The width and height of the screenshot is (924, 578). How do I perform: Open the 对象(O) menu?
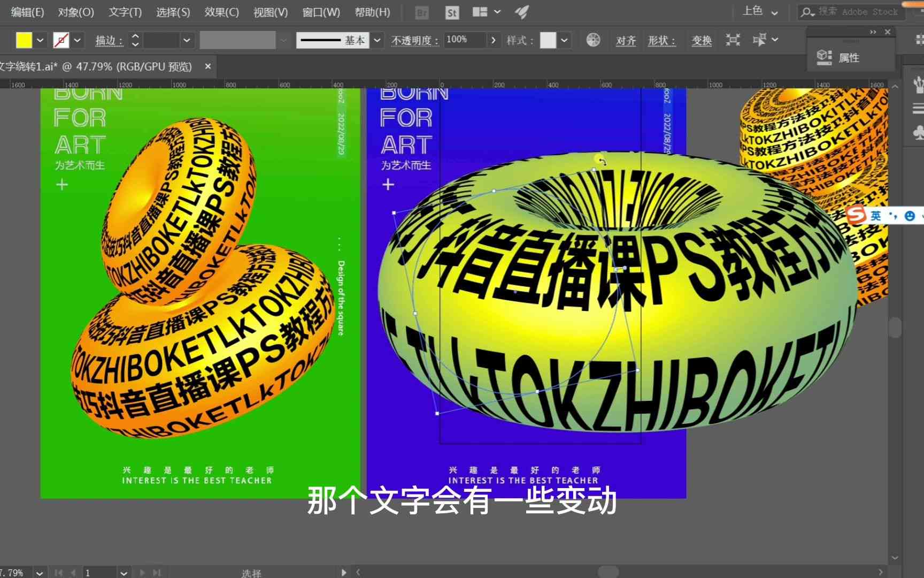click(75, 12)
